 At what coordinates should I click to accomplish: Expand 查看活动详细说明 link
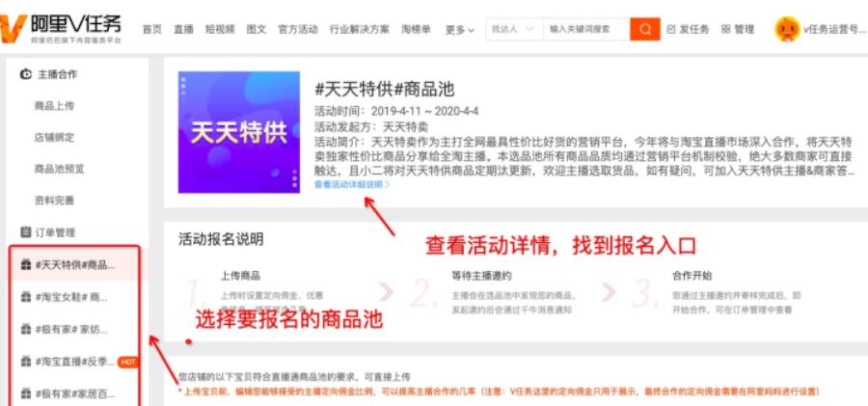coord(352,184)
